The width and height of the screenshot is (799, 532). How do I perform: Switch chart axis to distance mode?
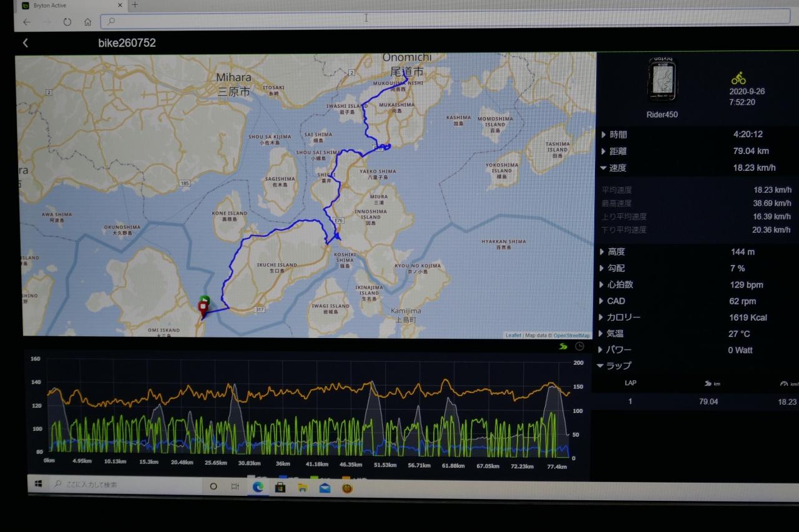[x=564, y=346]
